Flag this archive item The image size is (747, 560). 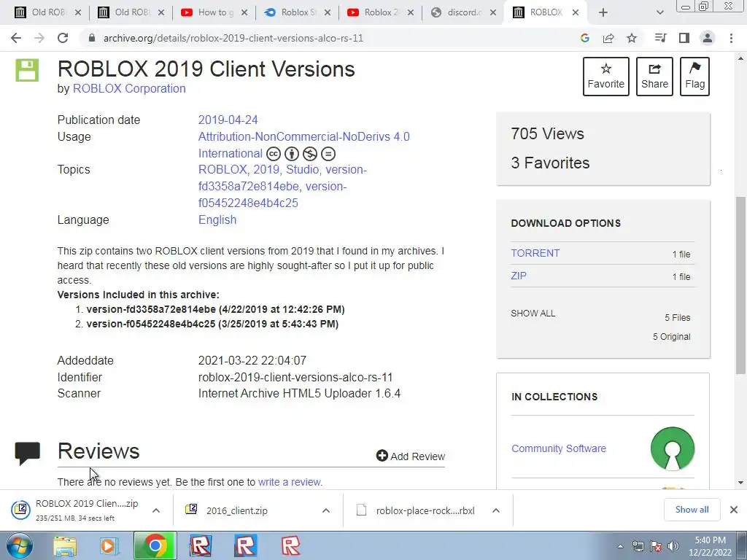[x=694, y=76]
